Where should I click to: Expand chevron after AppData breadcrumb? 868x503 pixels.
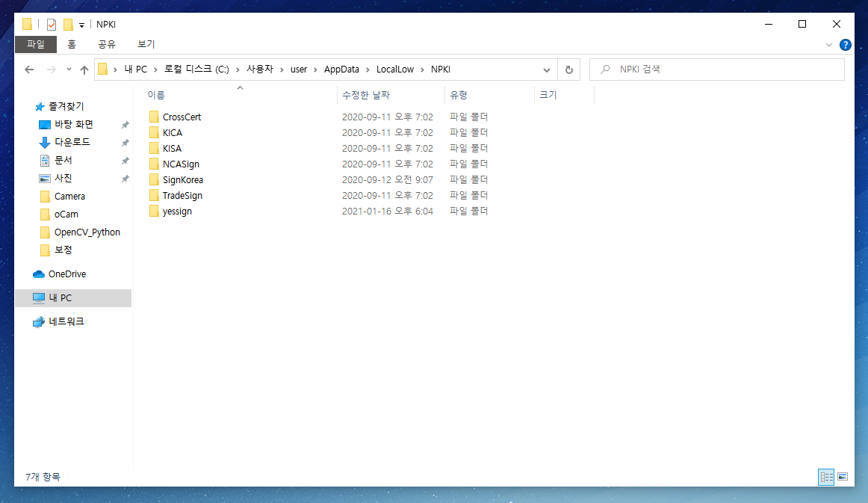tap(368, 70)
